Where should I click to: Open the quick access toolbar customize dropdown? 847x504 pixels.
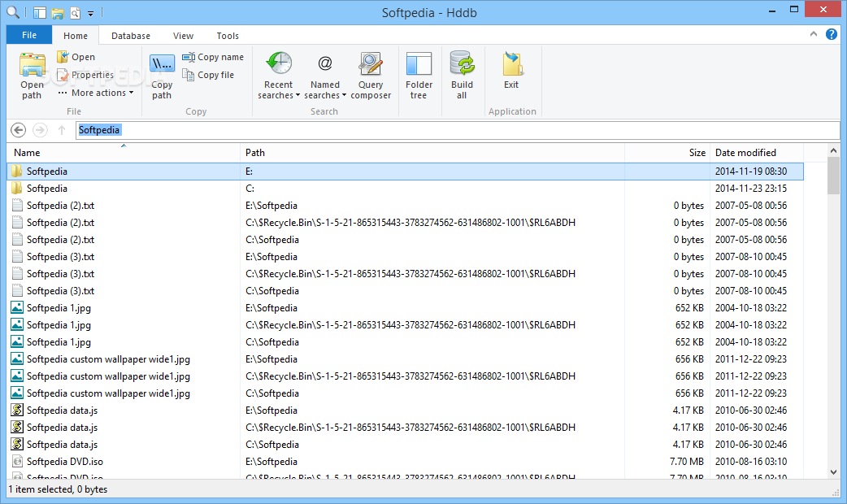point(91,13)
